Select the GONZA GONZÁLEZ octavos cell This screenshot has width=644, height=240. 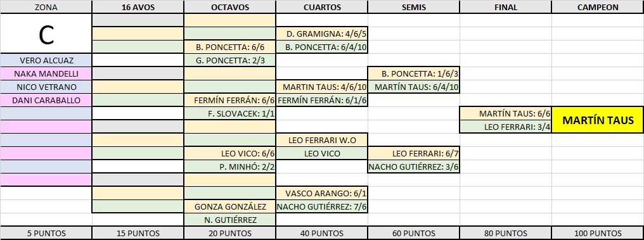[x=230, y=207]
